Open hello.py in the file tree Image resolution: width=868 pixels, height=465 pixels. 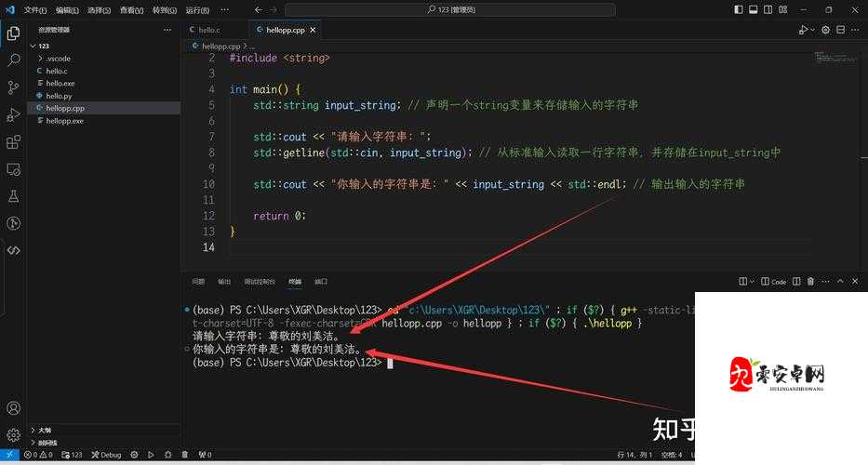(104, 96)
